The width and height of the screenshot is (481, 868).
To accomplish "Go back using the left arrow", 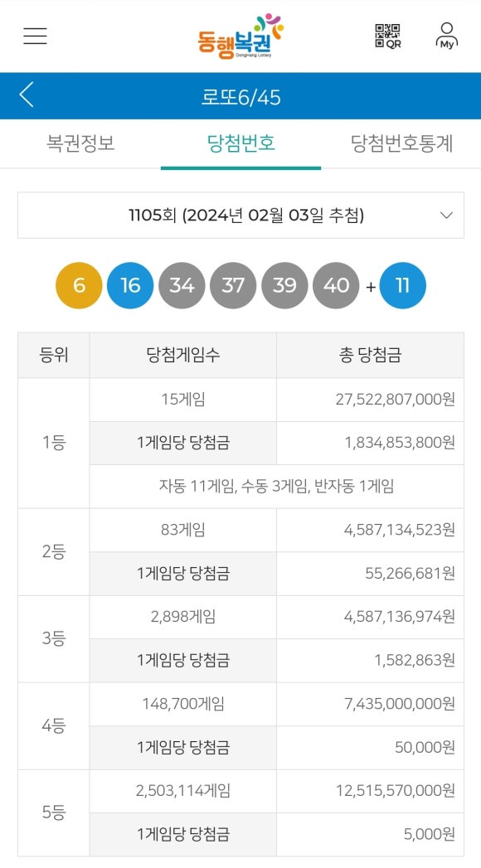I will (x=27, y=95).
